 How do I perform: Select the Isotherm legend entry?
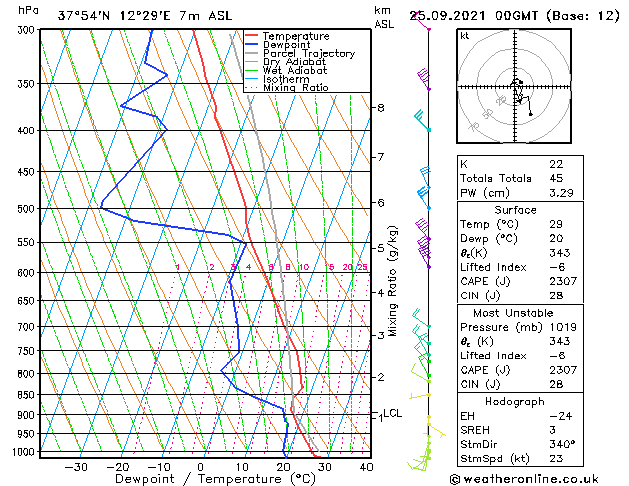286,79
